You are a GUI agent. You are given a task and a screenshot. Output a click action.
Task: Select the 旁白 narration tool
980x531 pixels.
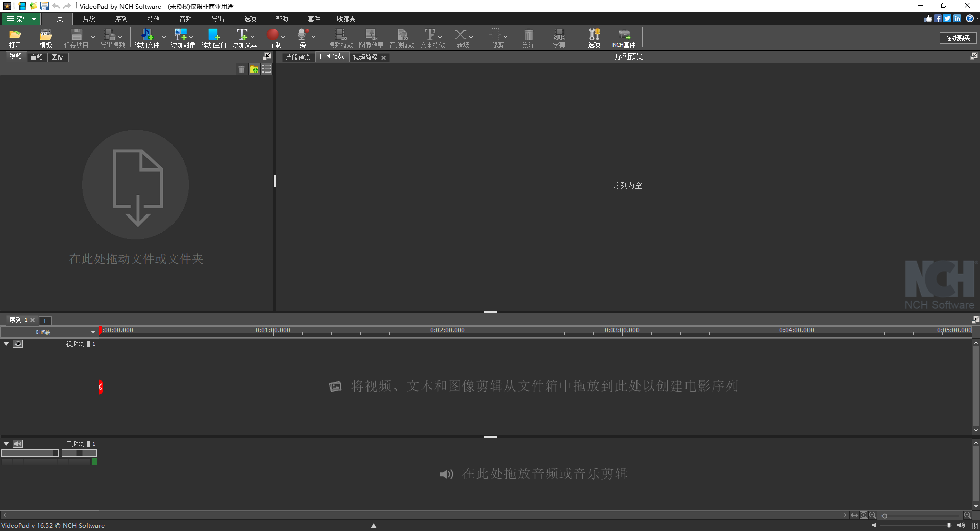pyautogui.click(x=303, y=37)
